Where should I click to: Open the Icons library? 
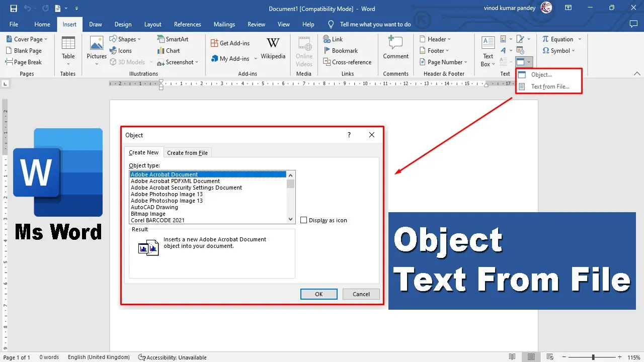pos(121,51)
